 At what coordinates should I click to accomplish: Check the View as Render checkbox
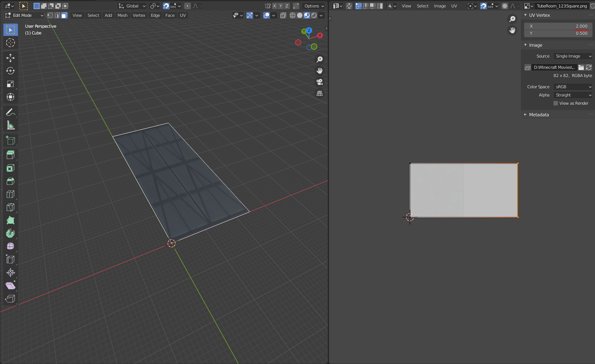[556, 103]
